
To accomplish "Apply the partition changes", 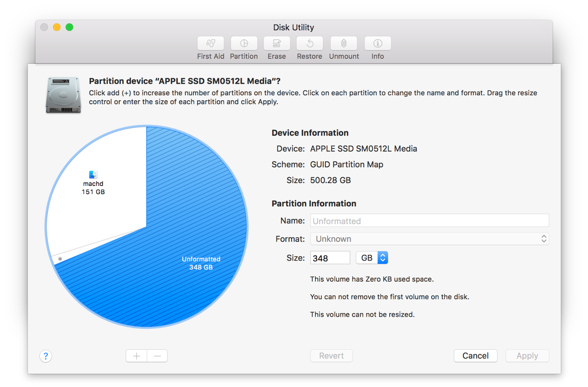I will coord(527,355).
